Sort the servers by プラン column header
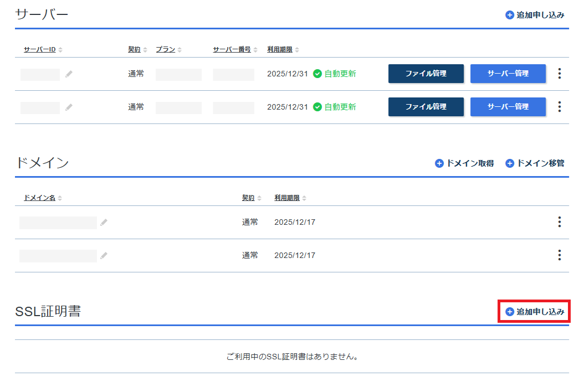Viewport: 584px width, 392px height. coord(168,49)
